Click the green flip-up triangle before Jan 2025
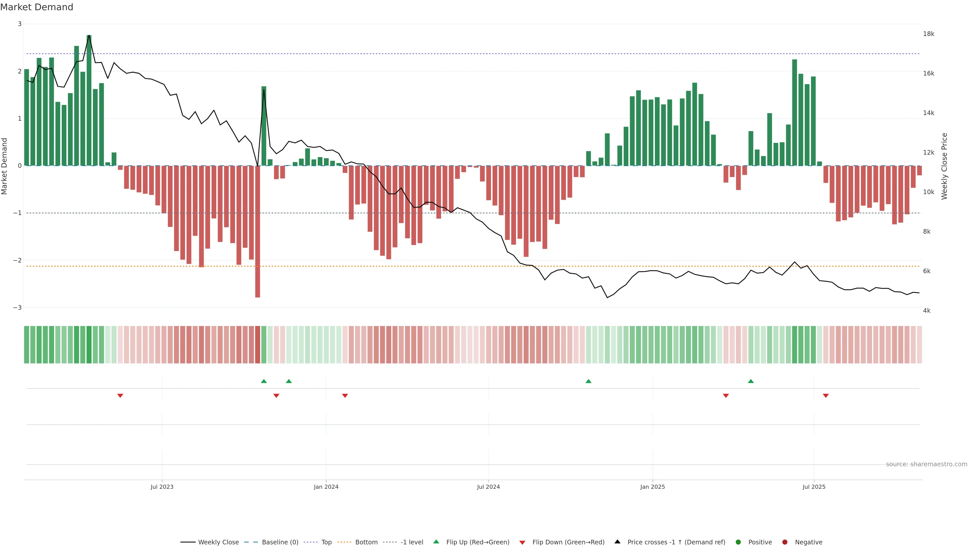The width and height of the screenshot is (980, 551). 589,381
